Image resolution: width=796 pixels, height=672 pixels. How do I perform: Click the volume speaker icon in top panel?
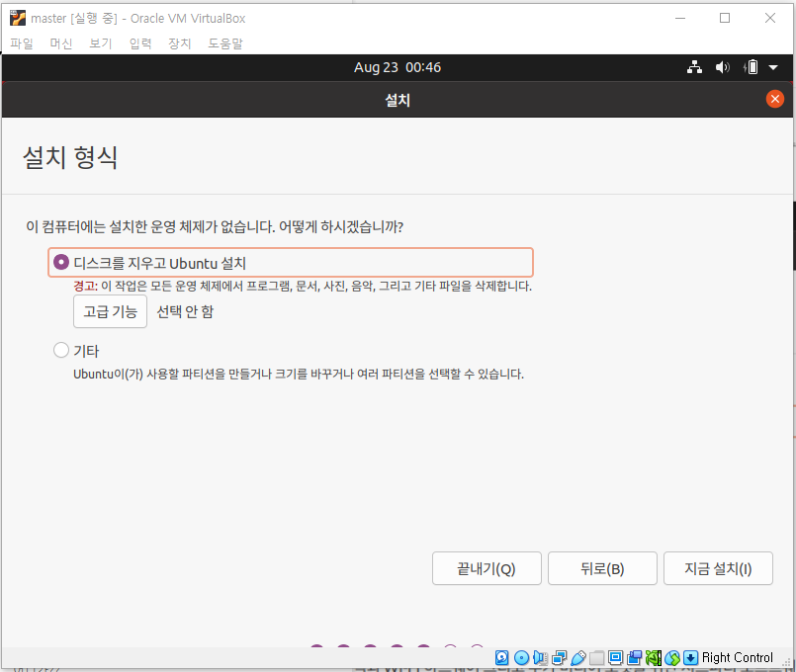(x=723, y=67)
